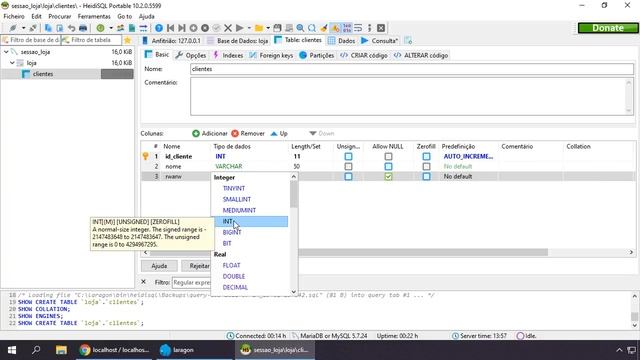The image size is (640, 360).
Task: Run the query with the play icon
Action: click(240, 28)
